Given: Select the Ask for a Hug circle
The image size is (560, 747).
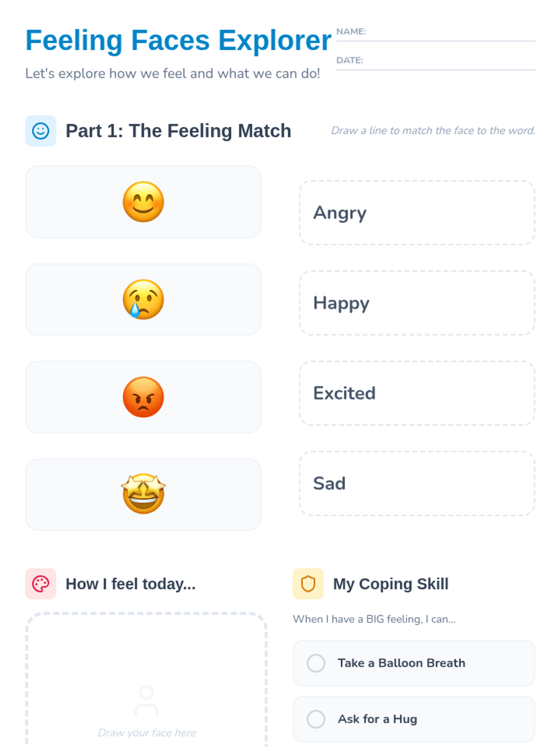Looking at the screenshot, I should tap(316, 719).
